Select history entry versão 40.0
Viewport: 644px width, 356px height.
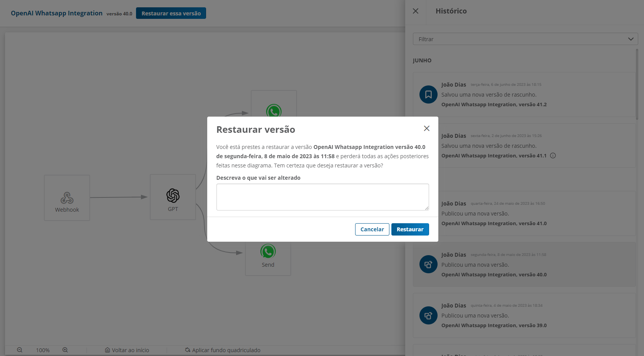524,264
